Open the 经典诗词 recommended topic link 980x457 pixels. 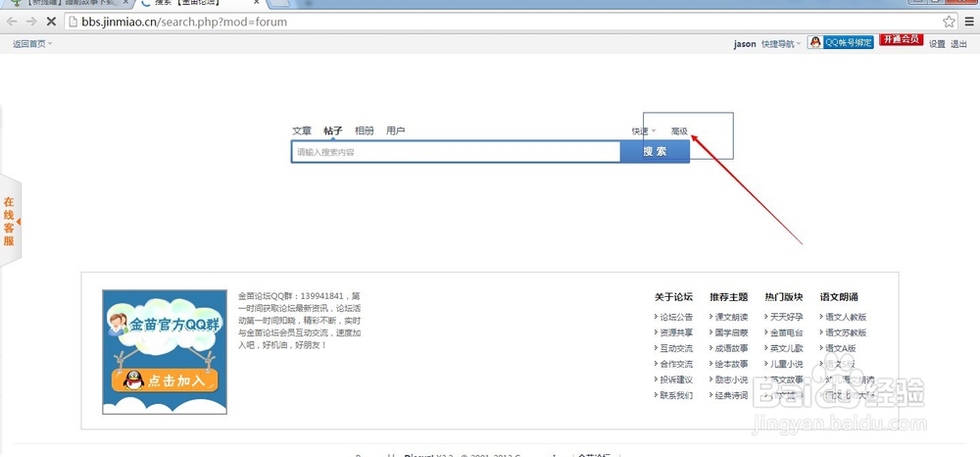coord(731,395)
